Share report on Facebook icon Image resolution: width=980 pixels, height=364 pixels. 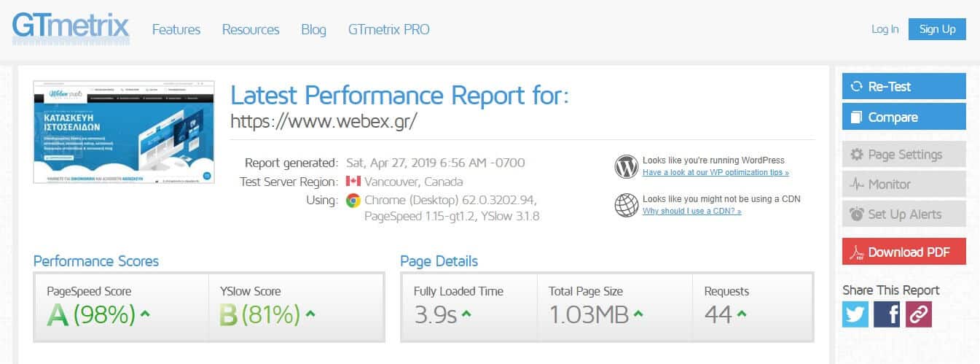(887, 314)
